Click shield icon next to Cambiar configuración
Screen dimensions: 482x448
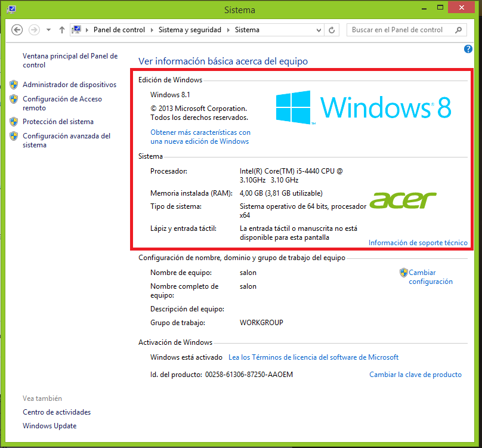tap(404, 273)
